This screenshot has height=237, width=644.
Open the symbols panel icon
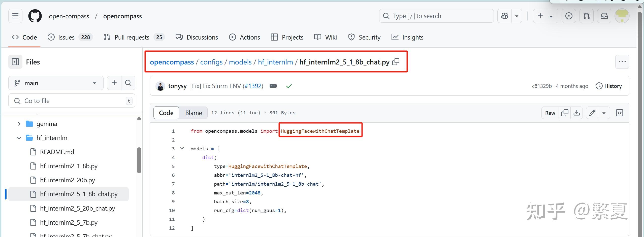[x=620, y=113]
